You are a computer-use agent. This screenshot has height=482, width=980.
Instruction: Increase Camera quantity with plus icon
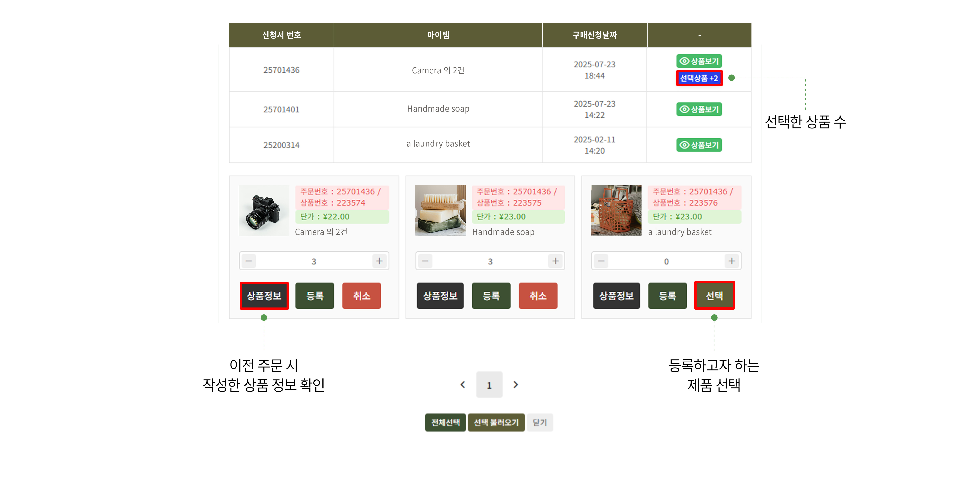click(x=379, y=261)
